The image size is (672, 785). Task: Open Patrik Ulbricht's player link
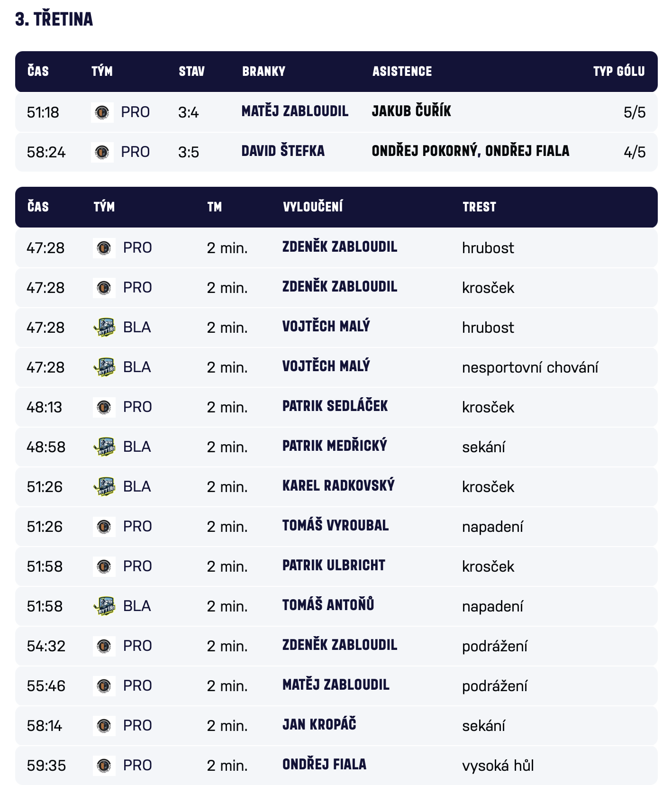(x=334, y=566)
